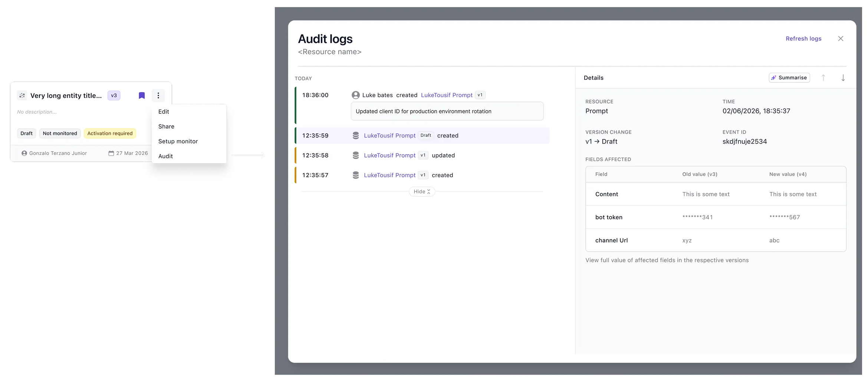Open the three-dot menu on entity card
Viewport: 868px width, 381px height.
point(158,96)
